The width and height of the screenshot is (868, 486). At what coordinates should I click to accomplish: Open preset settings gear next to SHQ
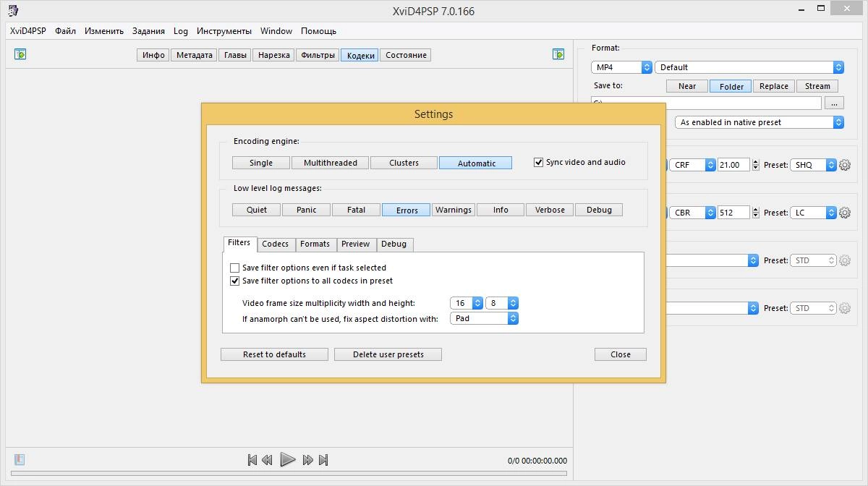(x=844, y=165)
